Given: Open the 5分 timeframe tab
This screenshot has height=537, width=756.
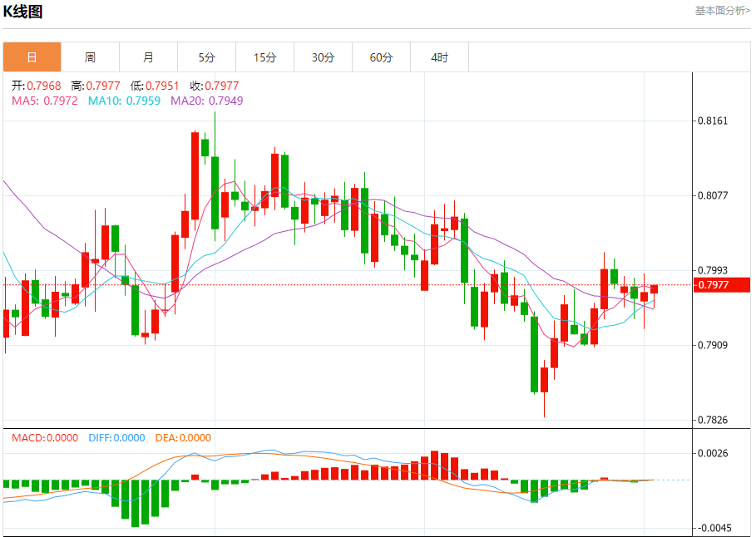Looking at the screenshot, I should click(207, 57).
